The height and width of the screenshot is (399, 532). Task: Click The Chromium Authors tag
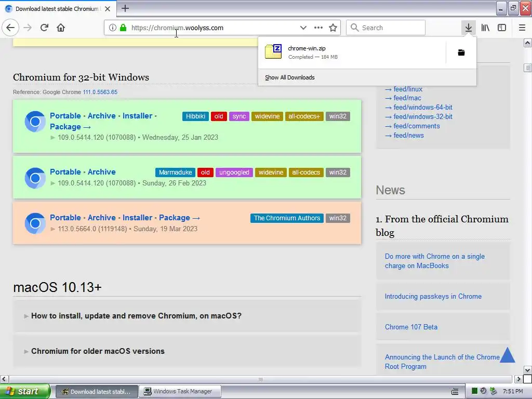click(287, 218)
